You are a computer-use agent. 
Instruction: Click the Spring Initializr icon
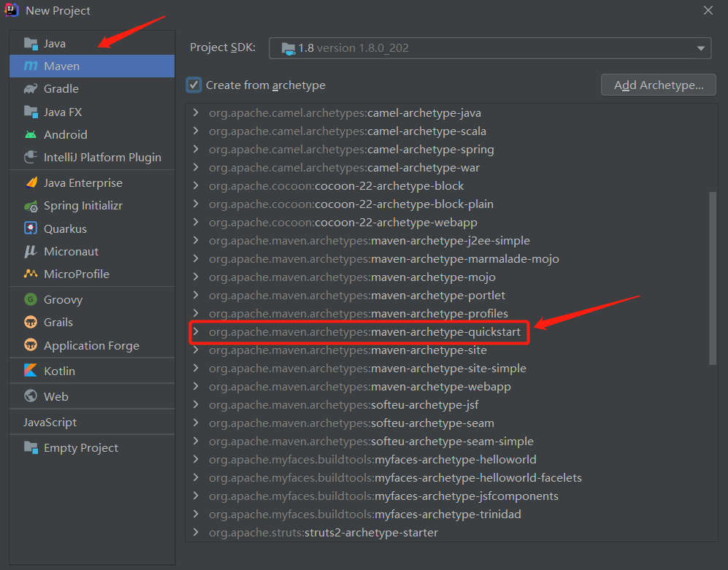pos(31,206)
